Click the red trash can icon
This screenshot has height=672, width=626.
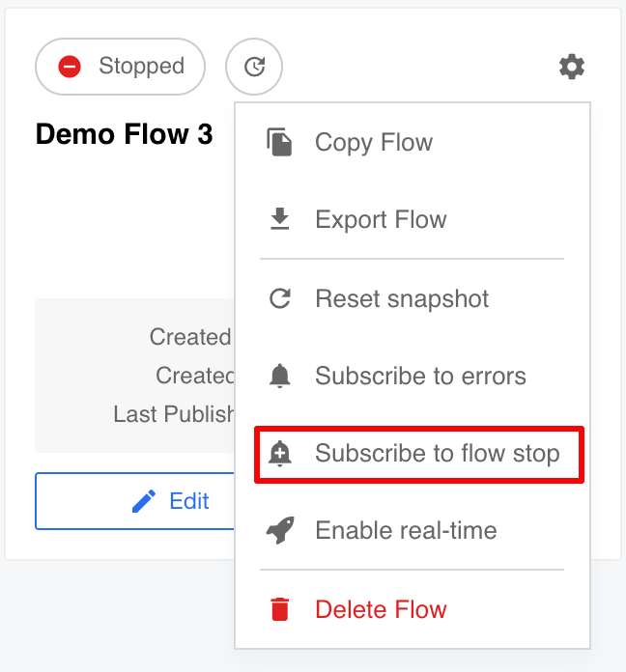coord(280,609)
